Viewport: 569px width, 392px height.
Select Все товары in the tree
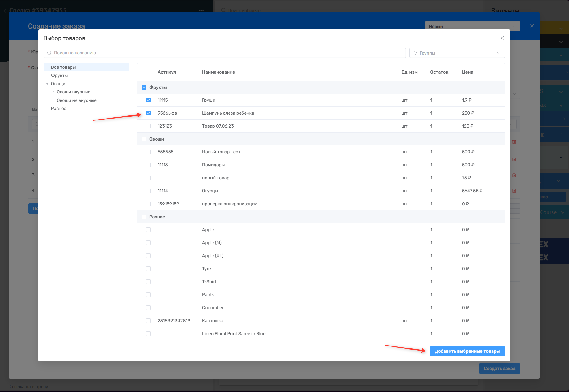tap(86, 67)
